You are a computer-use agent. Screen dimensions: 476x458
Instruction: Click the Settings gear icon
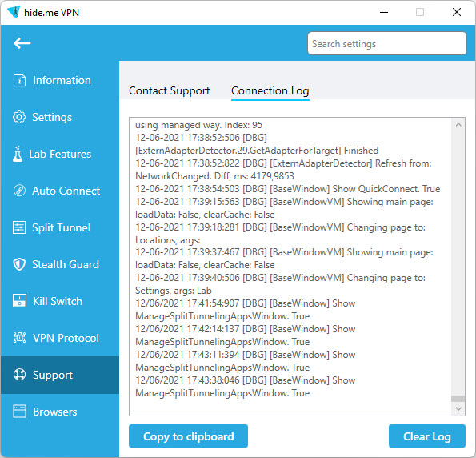19,117
